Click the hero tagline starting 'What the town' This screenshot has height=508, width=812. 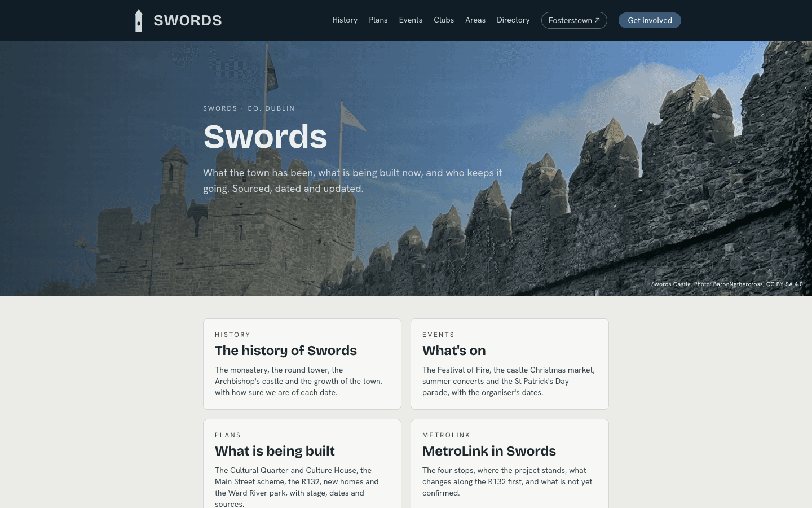[352, 181]
